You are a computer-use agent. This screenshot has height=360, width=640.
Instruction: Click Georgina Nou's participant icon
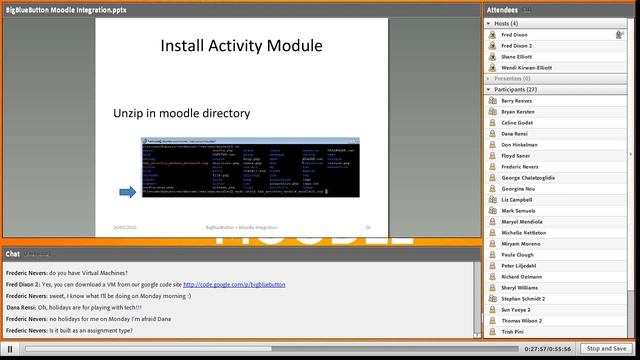493,189
